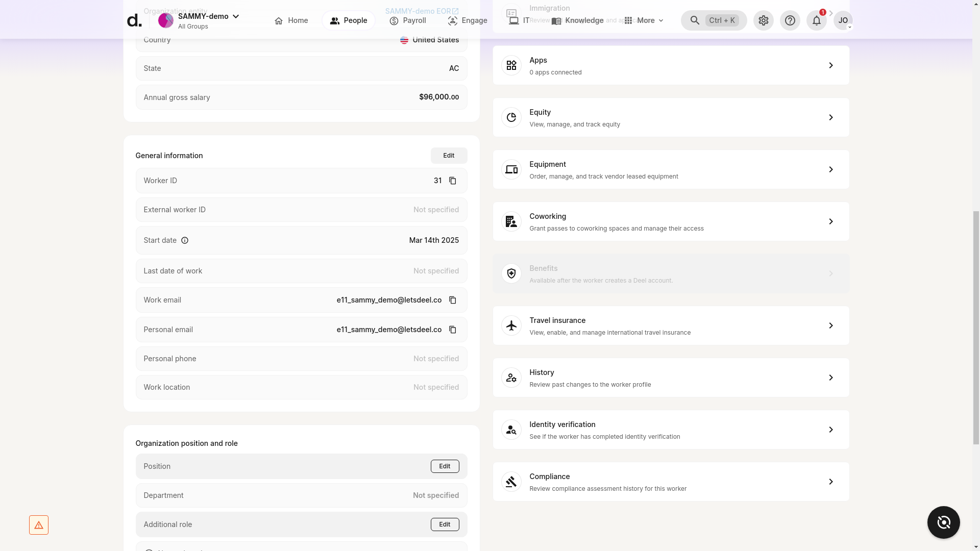
Task: Open Engage from the top navigation
Action: click(x=467, y=20)
